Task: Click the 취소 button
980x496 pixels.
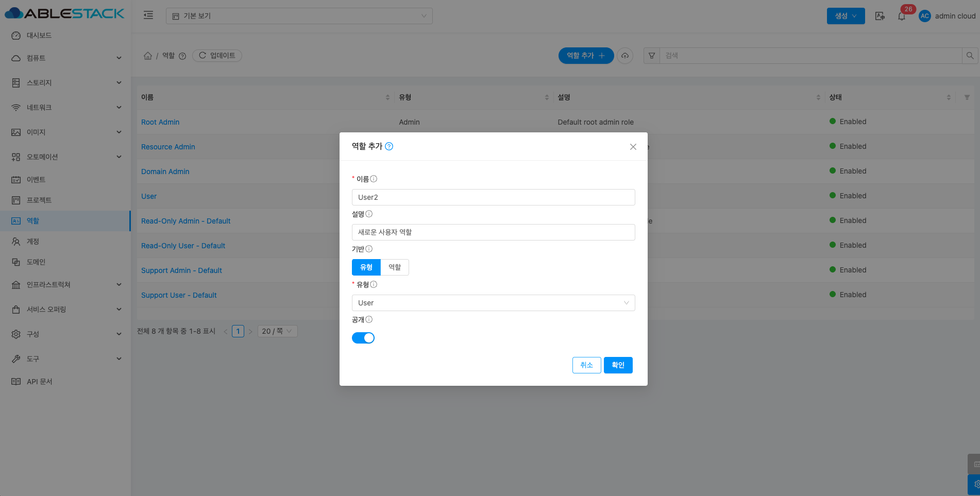Action: [586, 365]
